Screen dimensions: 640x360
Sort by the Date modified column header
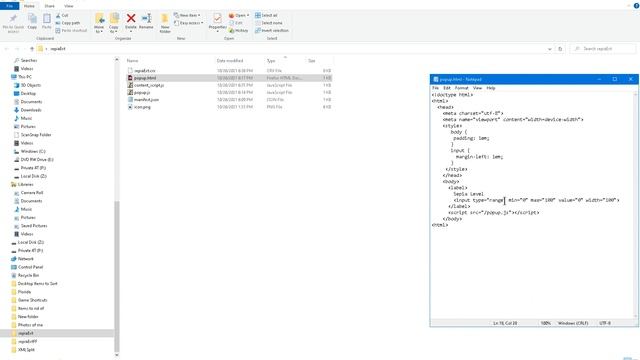(230, 60)
